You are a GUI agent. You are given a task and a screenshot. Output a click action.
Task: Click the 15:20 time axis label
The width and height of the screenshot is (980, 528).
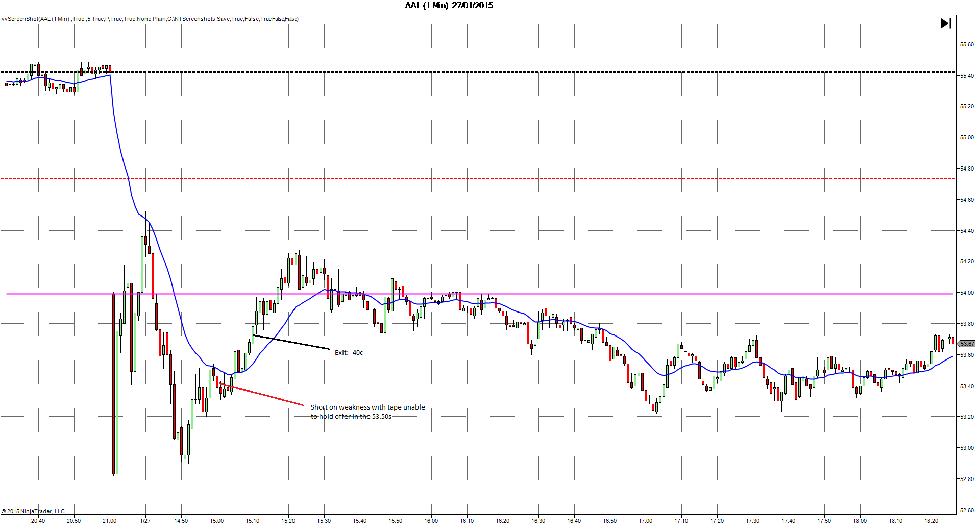(288, 521)
